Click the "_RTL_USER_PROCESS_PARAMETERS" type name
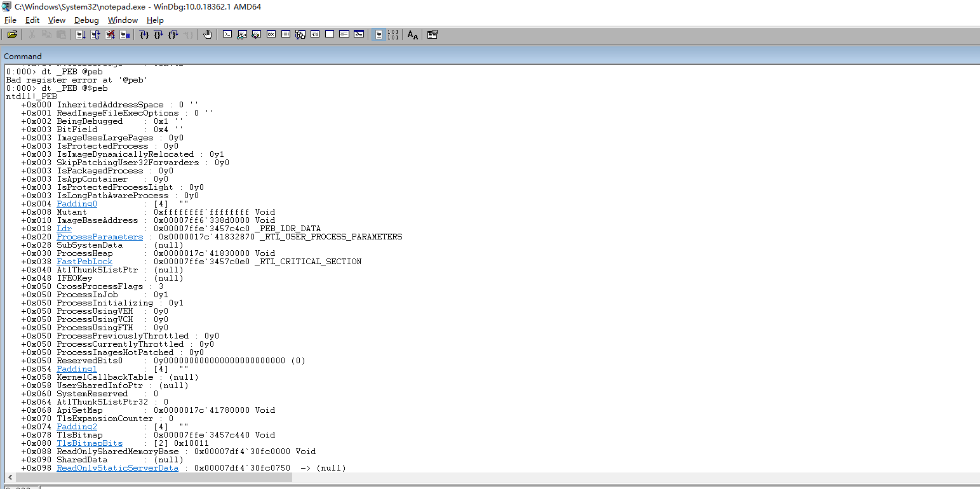Screen dimensions: 980x489 (331, 237)
